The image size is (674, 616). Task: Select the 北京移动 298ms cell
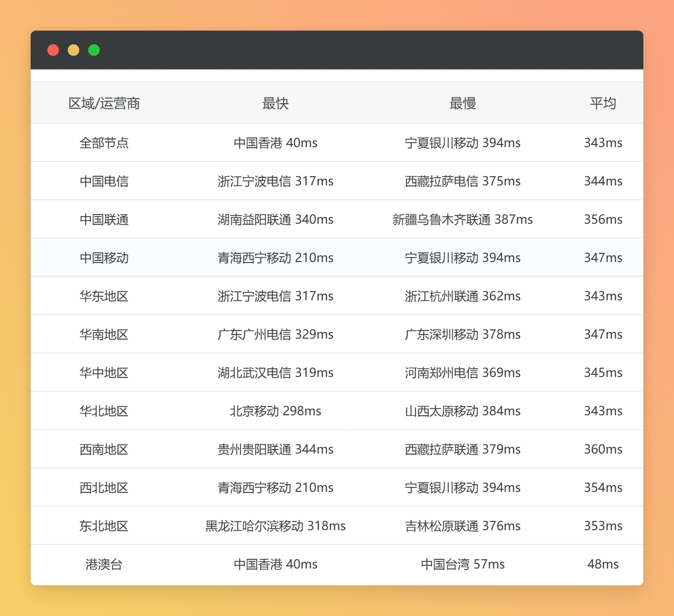pyautogui.click(x=275, y=411)
